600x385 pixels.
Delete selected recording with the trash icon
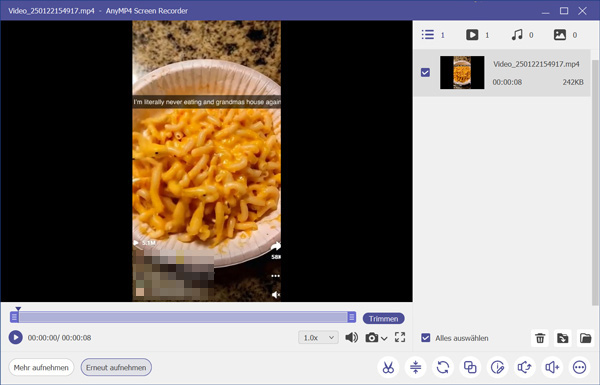(x=540, y=338)
